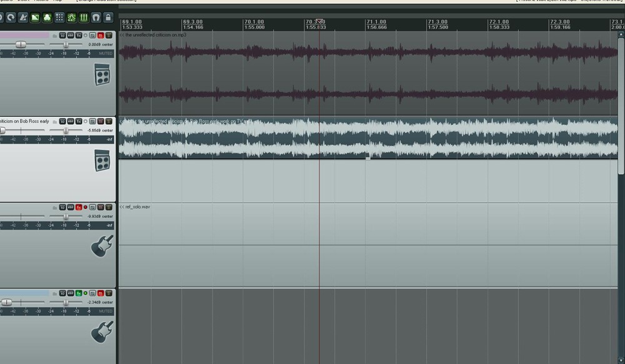Viewport: 625px width, 364px height.
Task: Toggle grid lines three-bar icon
Action: pyautogui.click(x=84, y=17)
